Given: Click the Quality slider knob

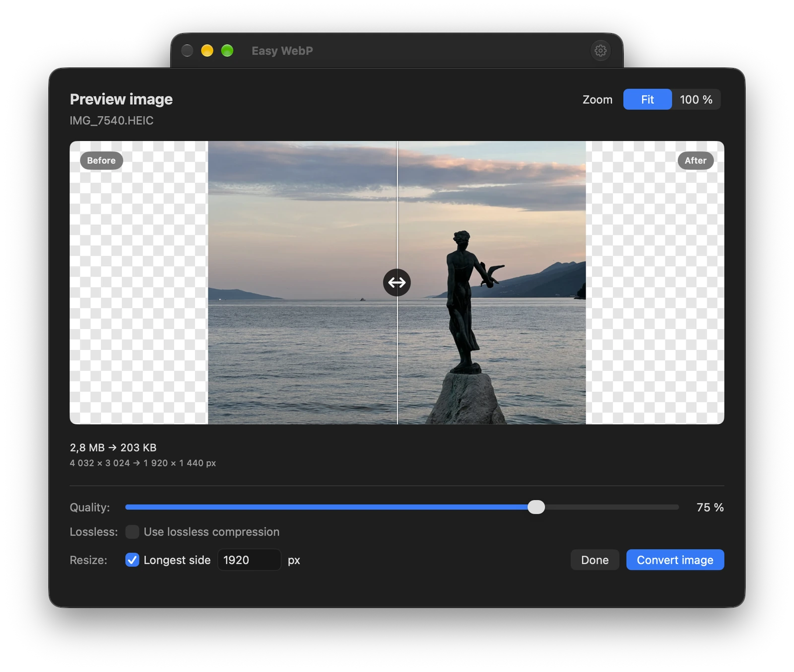Looking at the screenshot, I should point(536,507).
